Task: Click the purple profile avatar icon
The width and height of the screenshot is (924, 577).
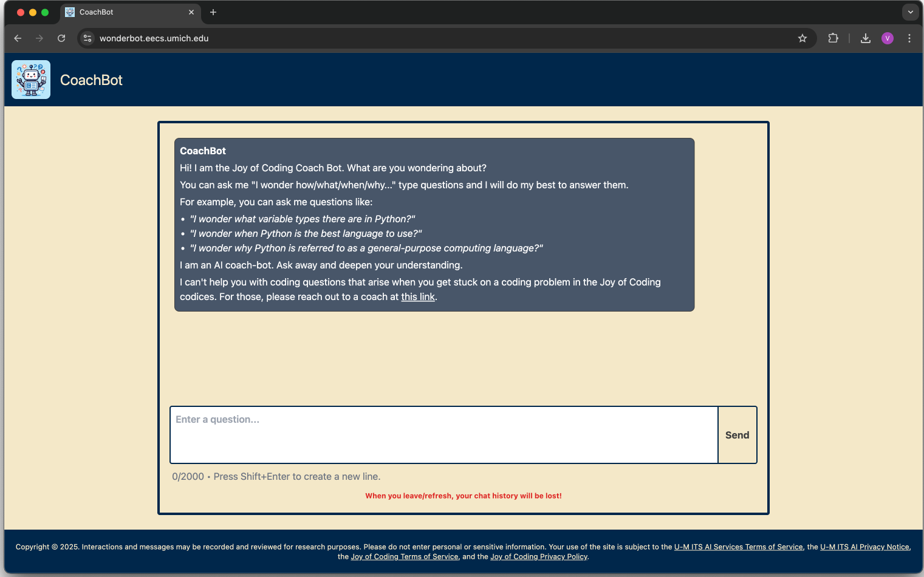Action: click(x=887, y=38)
